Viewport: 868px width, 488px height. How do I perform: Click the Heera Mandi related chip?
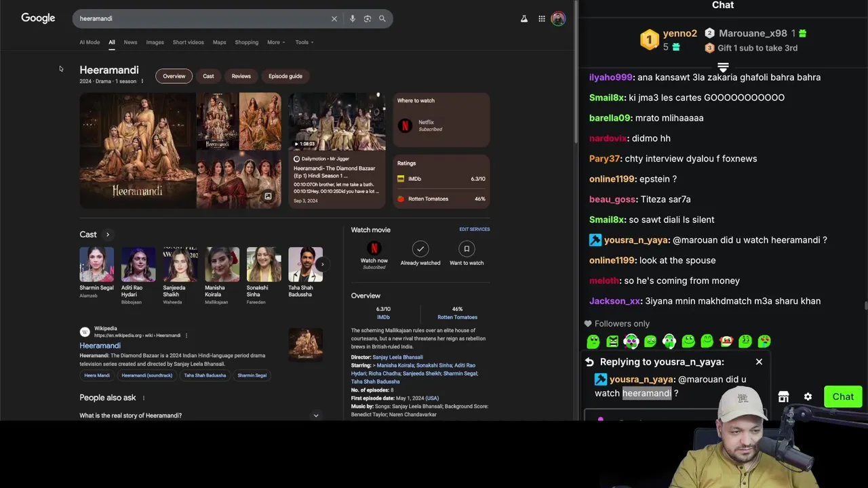coord(97,375)
